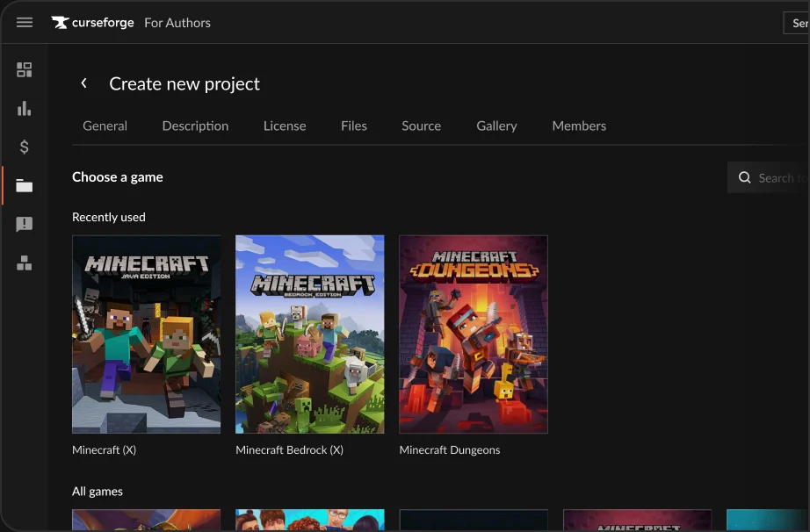Switch to the Description tab

(x=195, y=126)
